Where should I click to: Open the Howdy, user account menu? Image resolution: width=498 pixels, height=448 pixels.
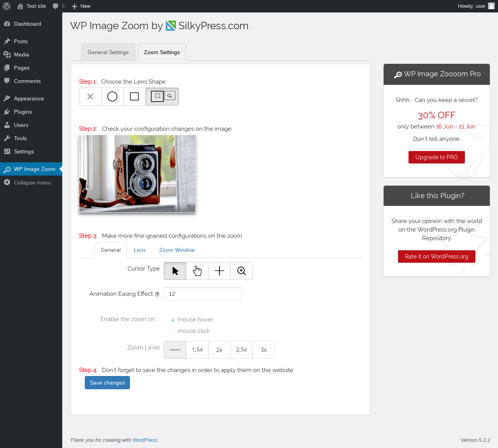476,6
